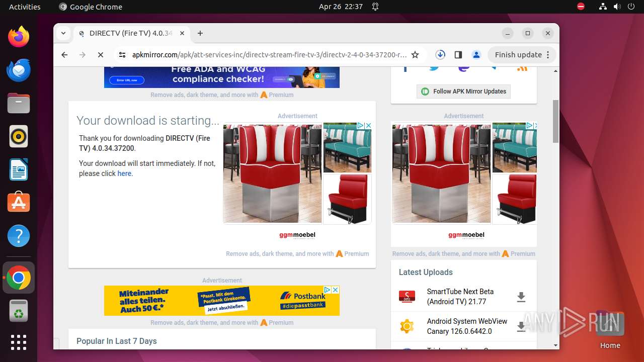Close the Postbank banner ad
644x362 pixels.
coord(336,290)
